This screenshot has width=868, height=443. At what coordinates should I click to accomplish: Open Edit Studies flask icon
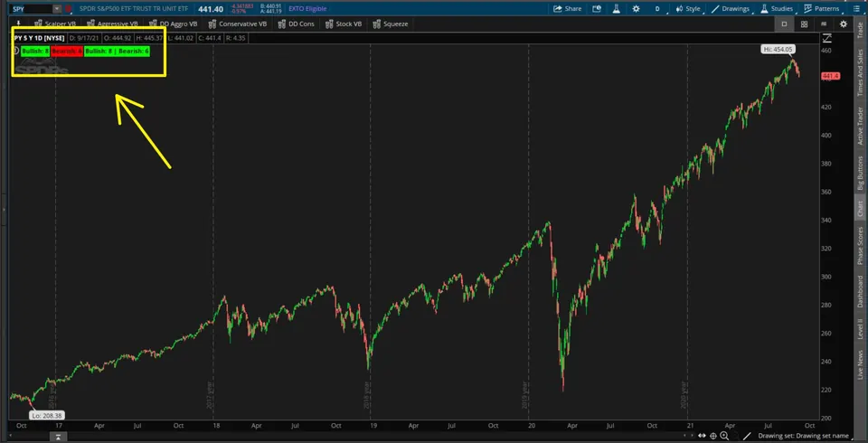tap(616, 9)
